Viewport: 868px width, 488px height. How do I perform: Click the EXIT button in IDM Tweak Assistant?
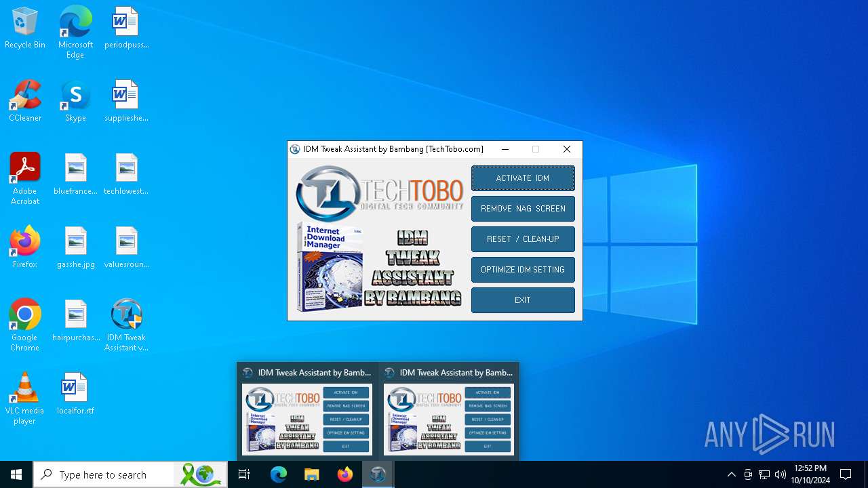[523, 300]
